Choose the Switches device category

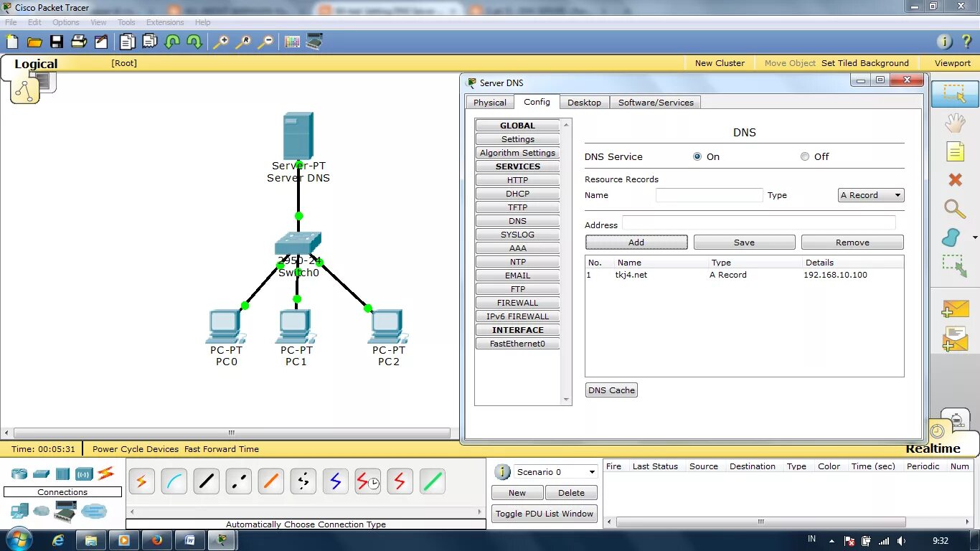[41, 474]
